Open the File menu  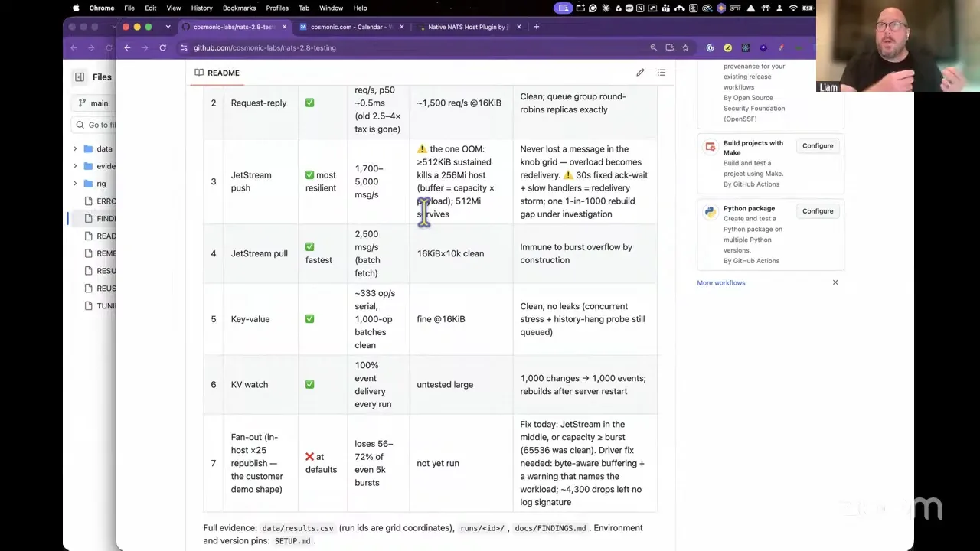pyautogui.click(x=129, y=8)
